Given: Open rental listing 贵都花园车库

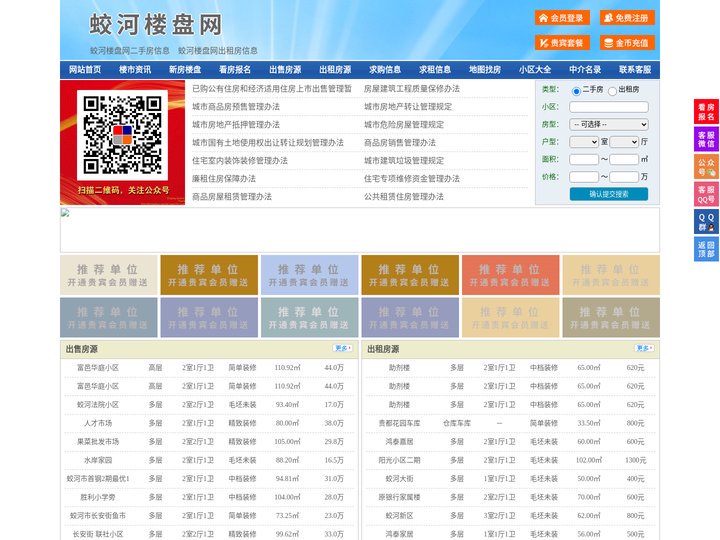Looking at the screenshot, I should coord(399,423).
